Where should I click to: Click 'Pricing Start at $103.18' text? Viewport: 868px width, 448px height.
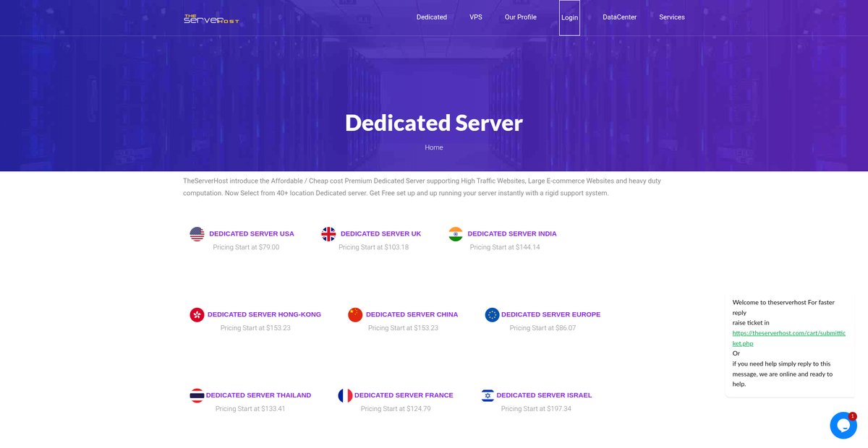[373, 247]
